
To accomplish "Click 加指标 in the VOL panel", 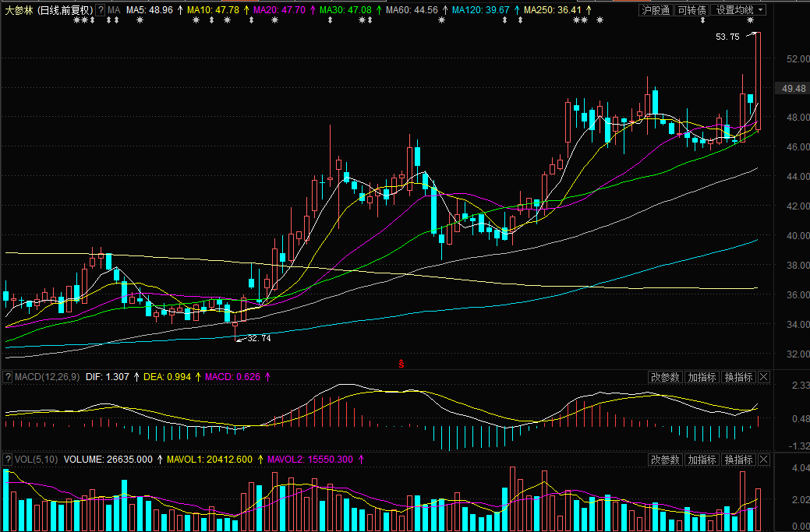I will [x=702, y=460].
